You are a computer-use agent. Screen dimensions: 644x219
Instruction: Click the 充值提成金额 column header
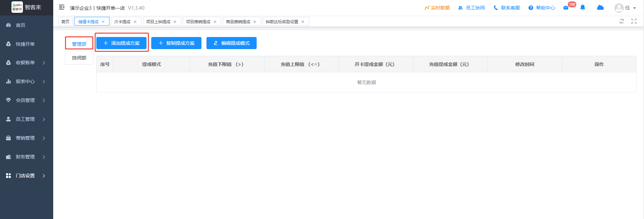pyautogui.click(x=450, y=64)
